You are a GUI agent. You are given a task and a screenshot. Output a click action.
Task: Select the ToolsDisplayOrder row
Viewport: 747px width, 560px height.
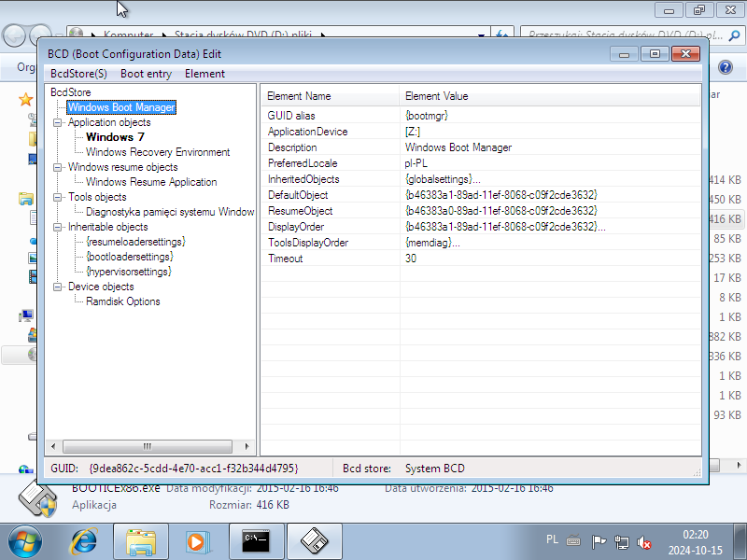[x=481, y=243]
